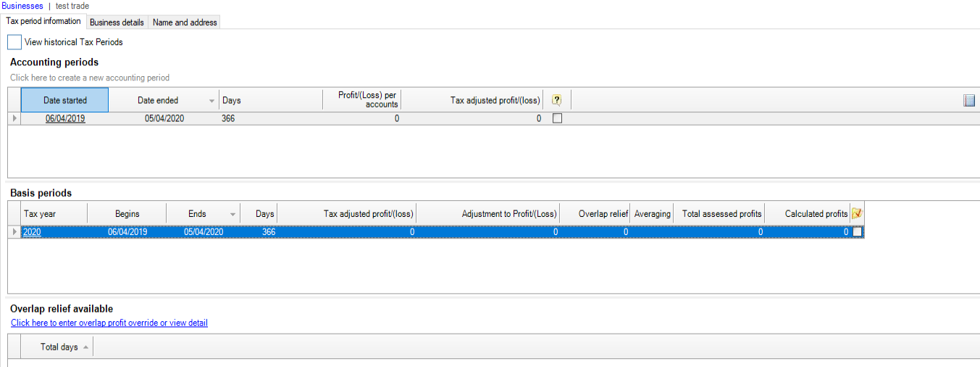Sort by Total days column header
This screenshot has width=980, height=367.
[x=57, y=347]
